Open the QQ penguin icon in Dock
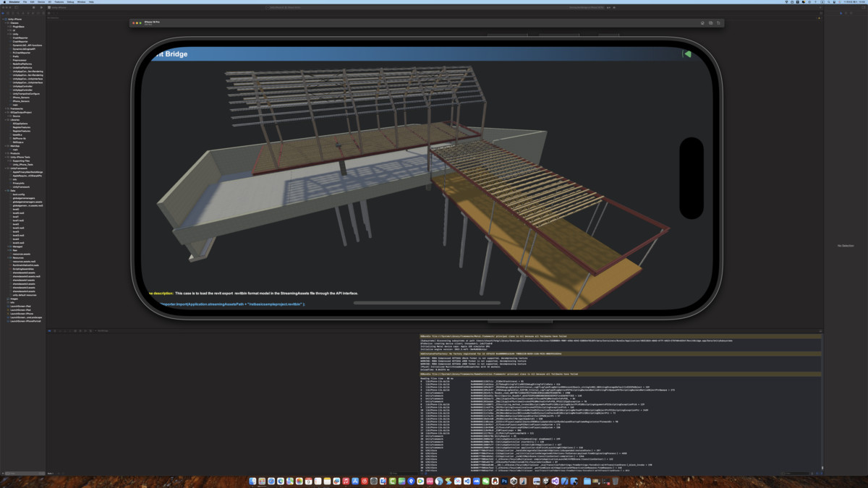The image size is (868, 488). pyautogui.click(x=495, y=481)
